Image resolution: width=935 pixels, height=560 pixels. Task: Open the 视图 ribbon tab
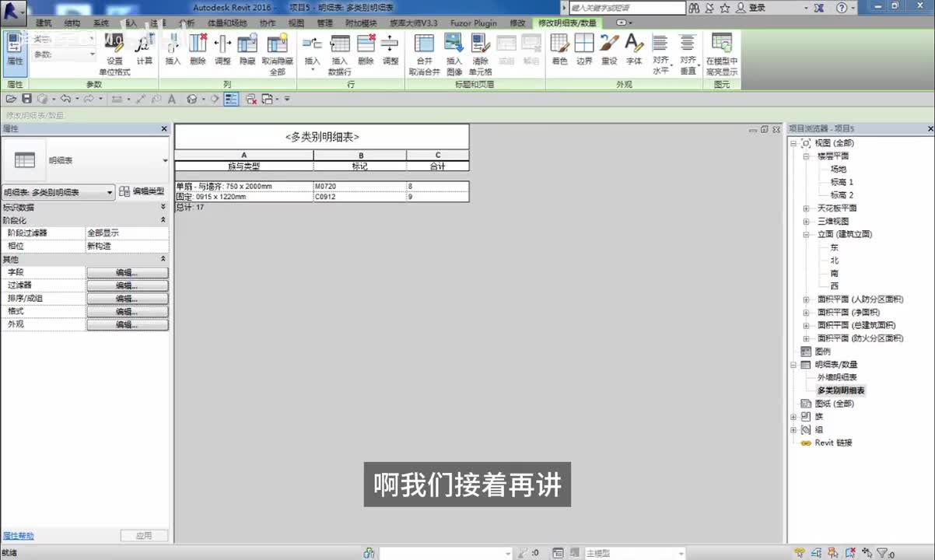[296, 23]
